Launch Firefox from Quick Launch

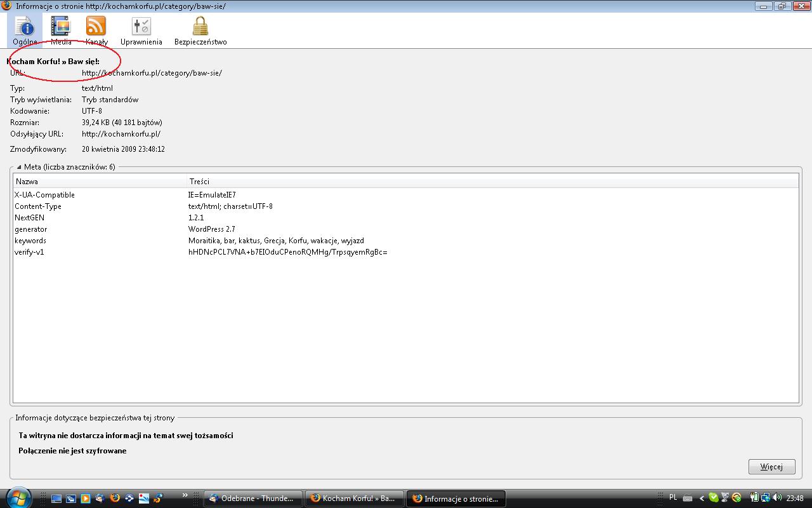[x=115, y=498]
